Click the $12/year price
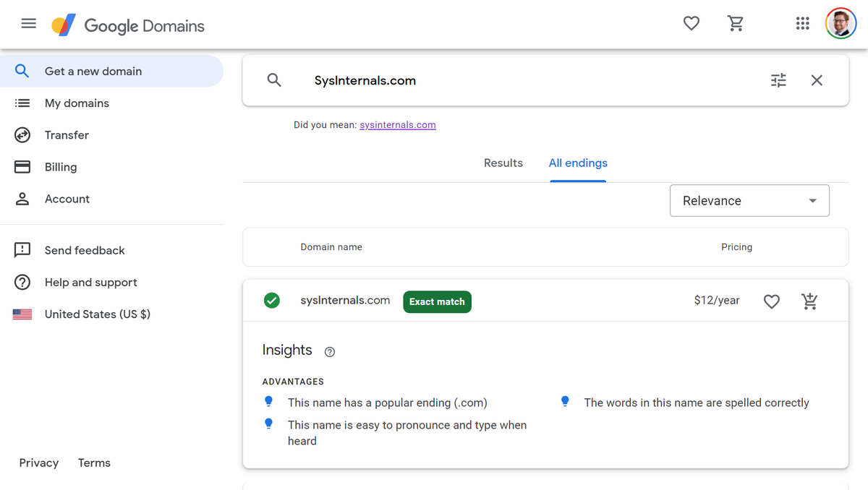Image resolution: width=868 pixels, height=490 pixels. 717,301
